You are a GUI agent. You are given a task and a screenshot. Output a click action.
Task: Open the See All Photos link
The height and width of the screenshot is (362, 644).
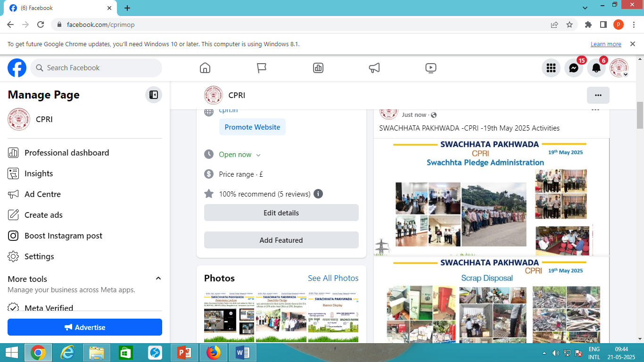point(333,278)
